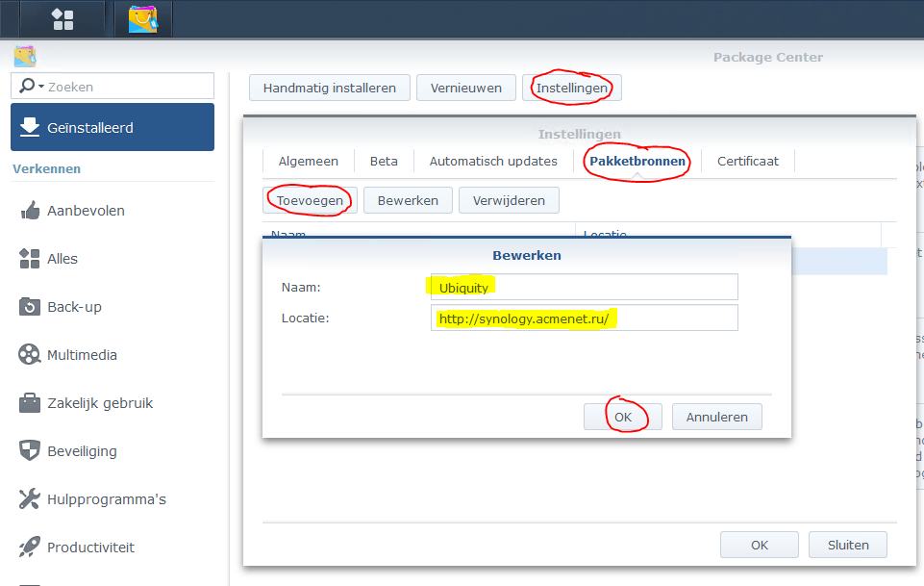Click the Hulpprogramma's tools icon
Screen dimensions: 924x586
(x=30, y=498)
